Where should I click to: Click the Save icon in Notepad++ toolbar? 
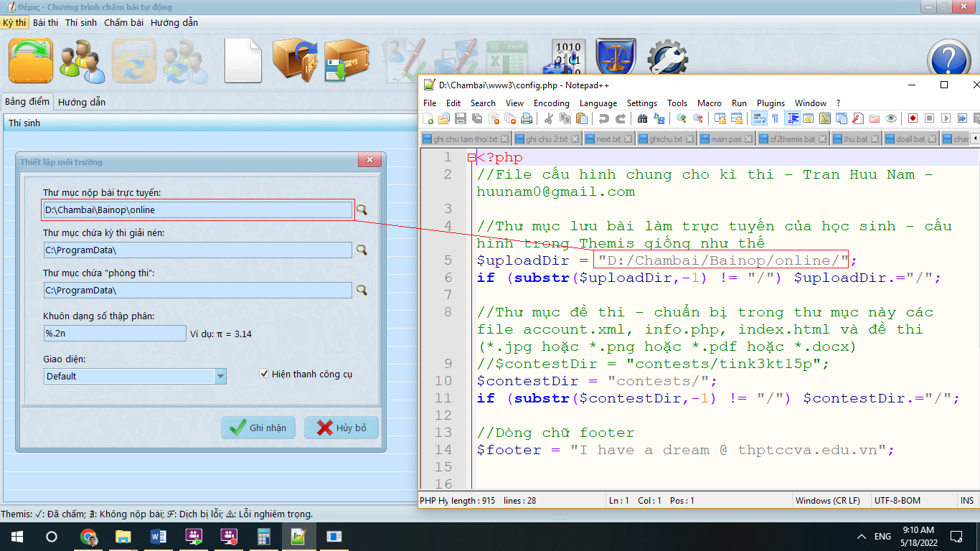[460, 118]
